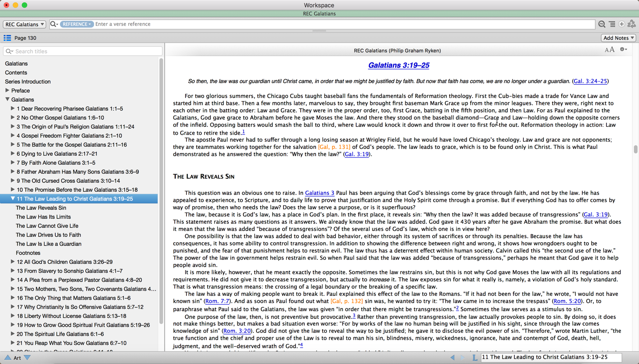Image resolution: width=639 pixels, height=364 pixels.
Task: Expand 12 All God's Children chapter
Action: (13, 262)
